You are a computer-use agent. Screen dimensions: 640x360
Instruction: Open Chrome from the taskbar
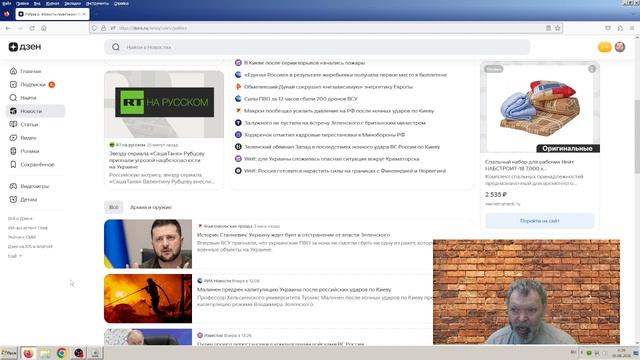[x=62, y=353]
